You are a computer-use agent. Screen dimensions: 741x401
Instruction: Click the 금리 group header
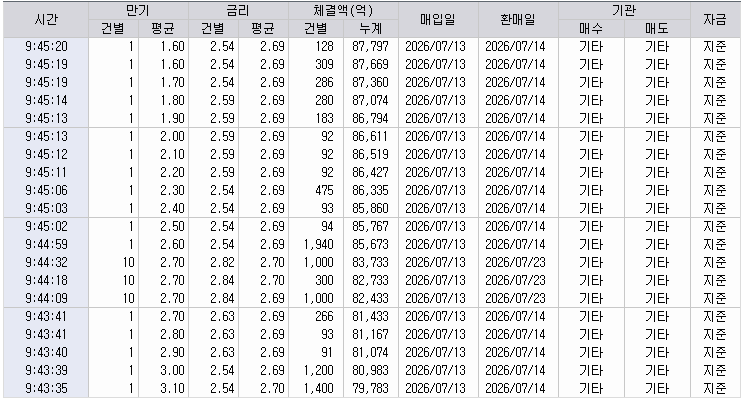click(238, 11)
